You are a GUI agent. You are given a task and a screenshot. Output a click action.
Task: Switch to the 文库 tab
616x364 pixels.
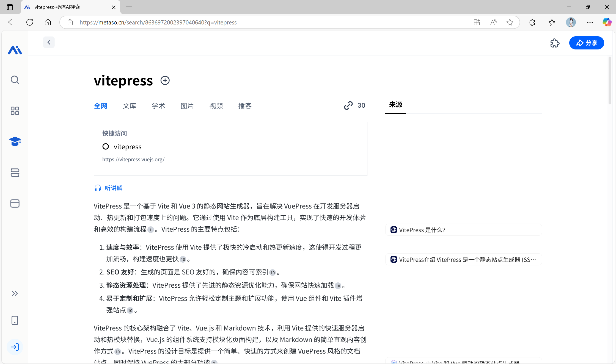[x=130, y=106]
